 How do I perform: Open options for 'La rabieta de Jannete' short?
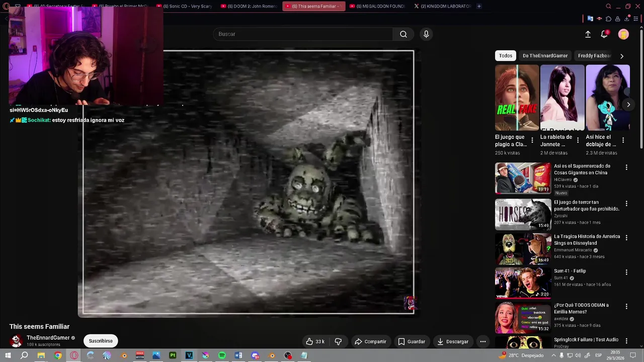[578, 140]
